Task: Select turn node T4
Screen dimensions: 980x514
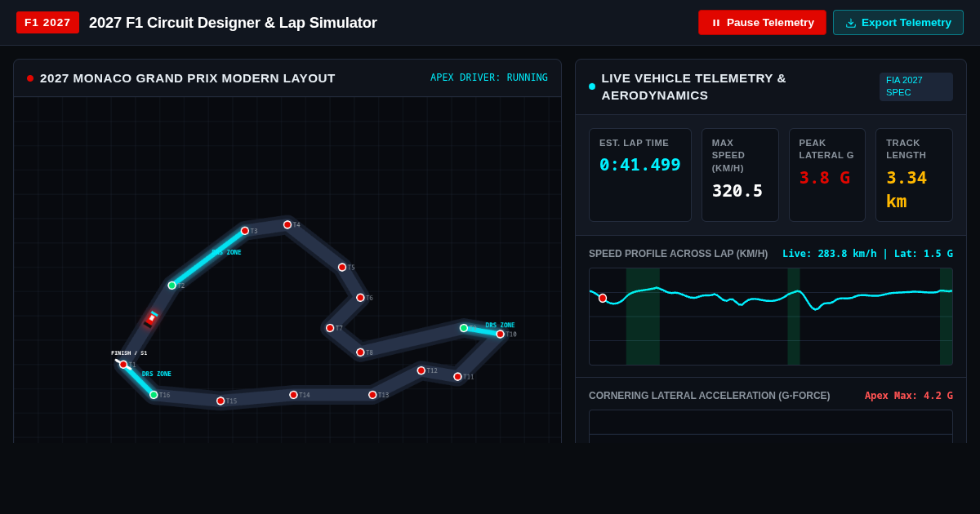Action: click(287, 224)
